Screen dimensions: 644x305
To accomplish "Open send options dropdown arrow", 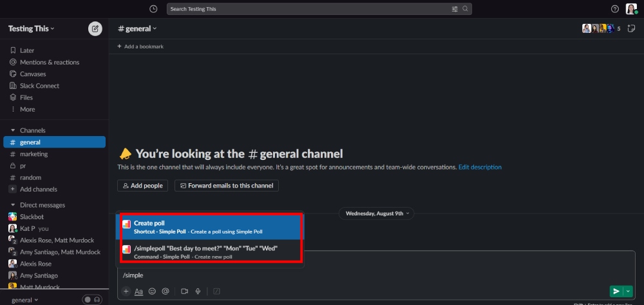I will [x=628, y=291].
